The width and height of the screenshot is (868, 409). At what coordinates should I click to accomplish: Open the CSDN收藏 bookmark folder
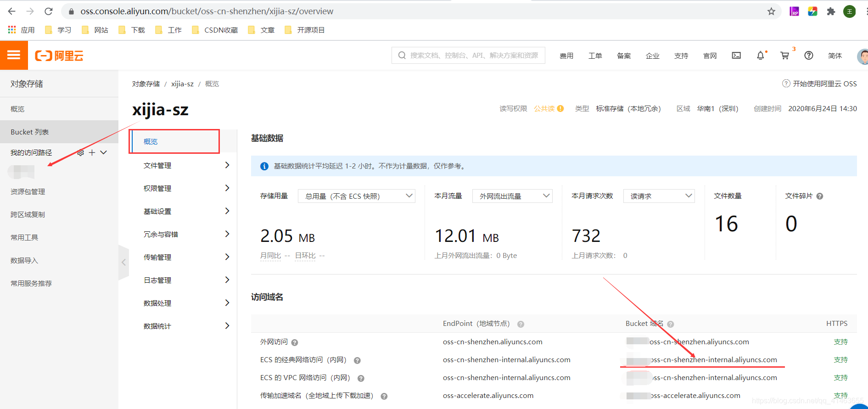tap(215, 30)
